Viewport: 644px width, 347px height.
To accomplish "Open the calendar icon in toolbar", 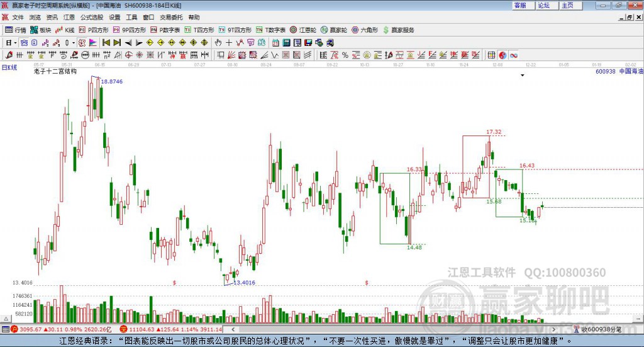I will point(275,43).
